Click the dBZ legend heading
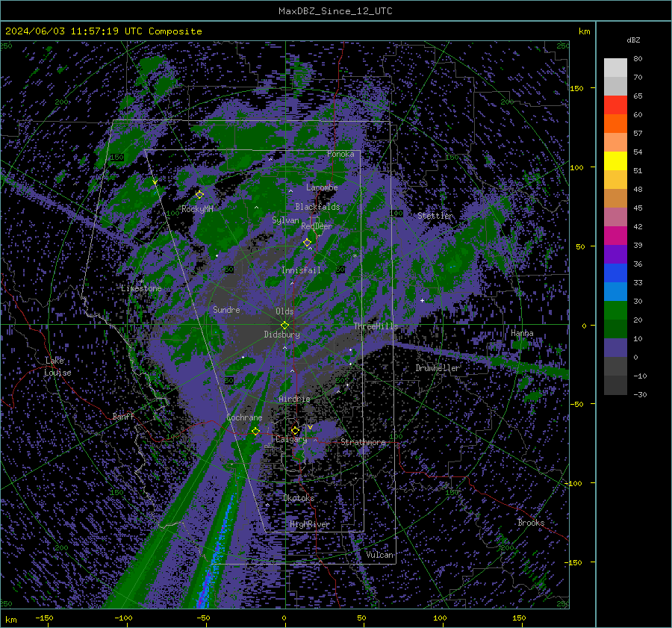This screenshot has height=628, width=672. (x=633, y=40)
